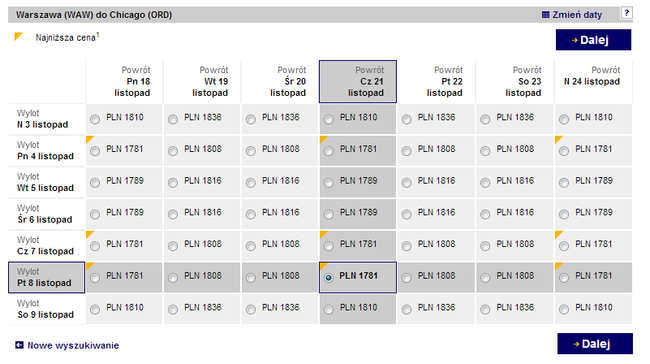Image resolution: width=650 pixels, height=364 pixels.
Task: Select the Powrót Cz 21 listopad column header
Action: 358,81
